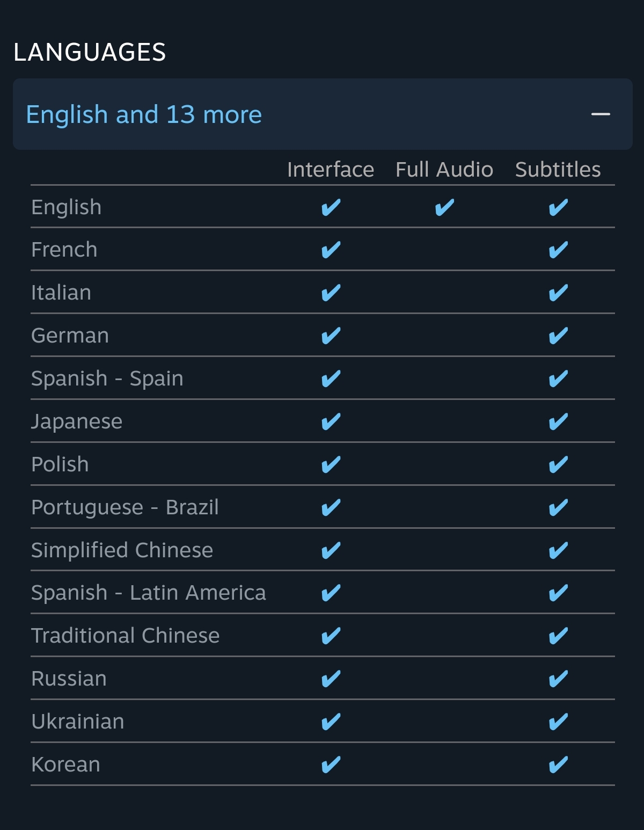Click Russian Interface checkmark
This screenshot has width=644, height=830.
(x=331, y=679)
